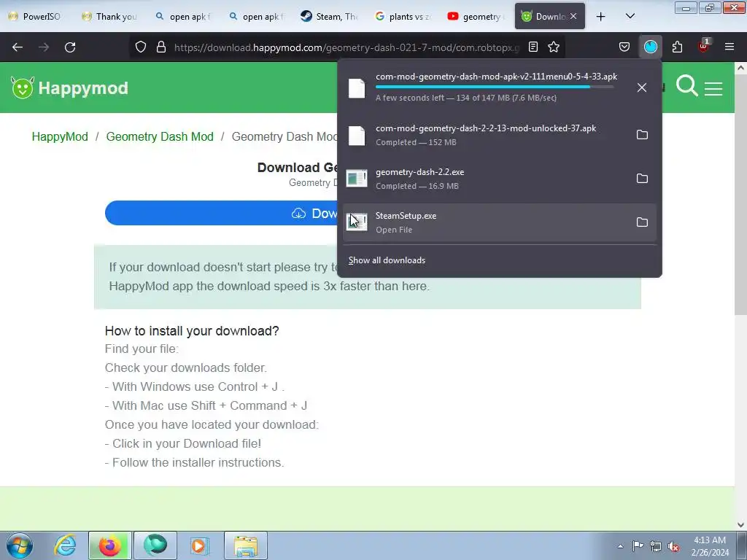This screenshot has width=747, height=560.
Task: Open a new browser tab
Action: [x=601, y=17]
